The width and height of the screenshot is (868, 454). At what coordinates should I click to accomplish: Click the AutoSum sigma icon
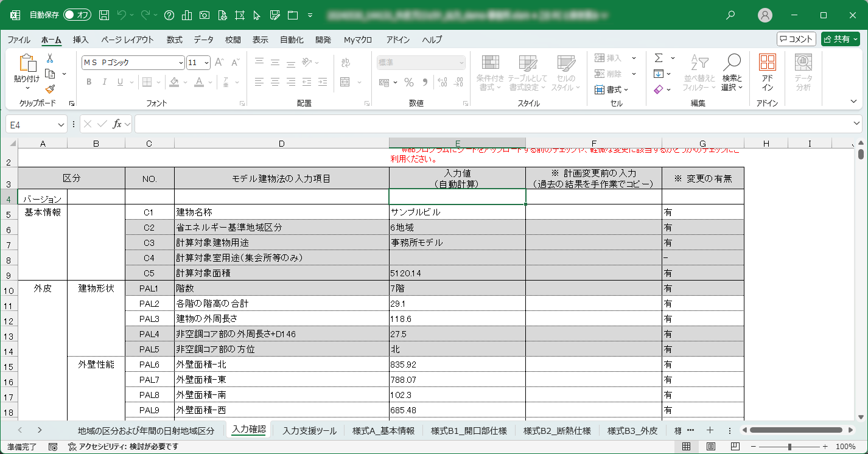[659, 58]
